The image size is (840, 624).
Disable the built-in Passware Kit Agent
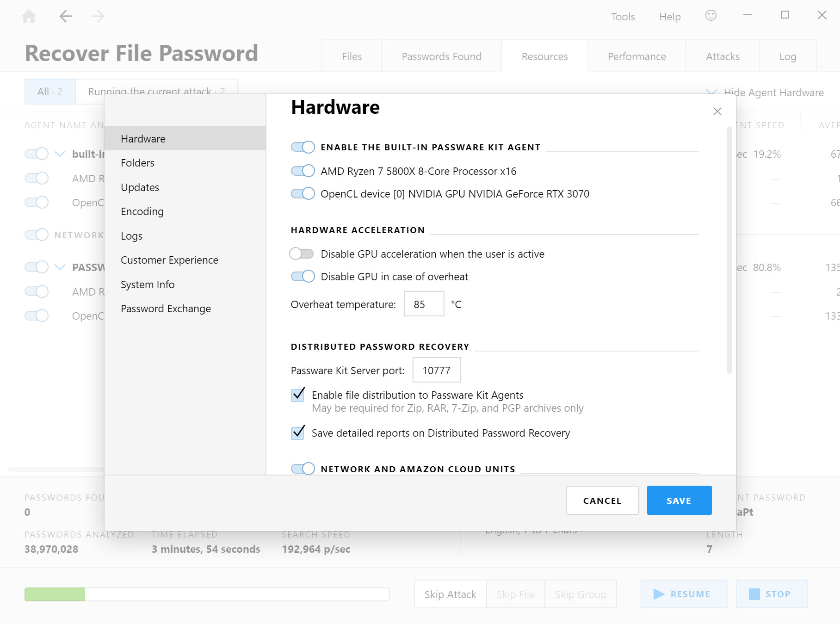[302, 147]
